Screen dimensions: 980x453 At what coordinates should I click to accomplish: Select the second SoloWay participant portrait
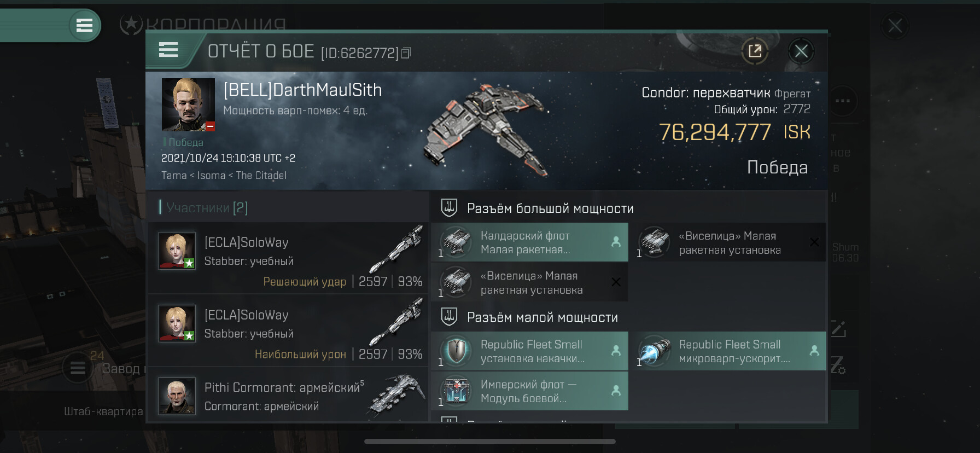tap(177, 323)
